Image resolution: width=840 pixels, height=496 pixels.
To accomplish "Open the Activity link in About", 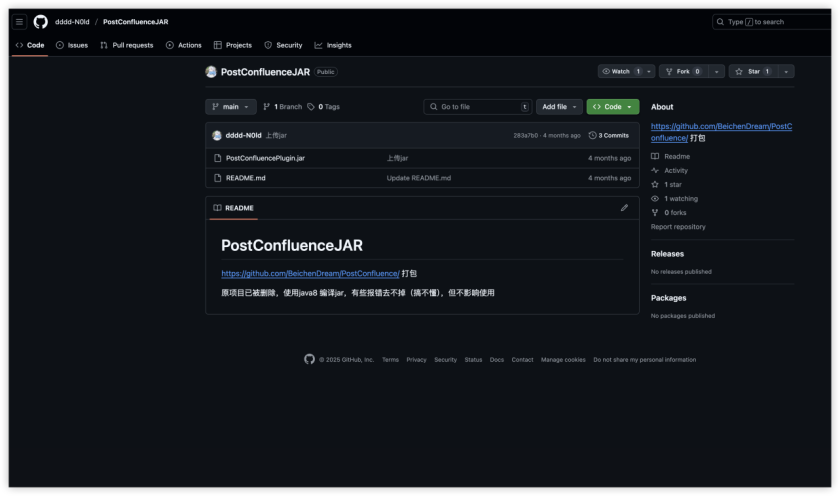I will (670, 170).
